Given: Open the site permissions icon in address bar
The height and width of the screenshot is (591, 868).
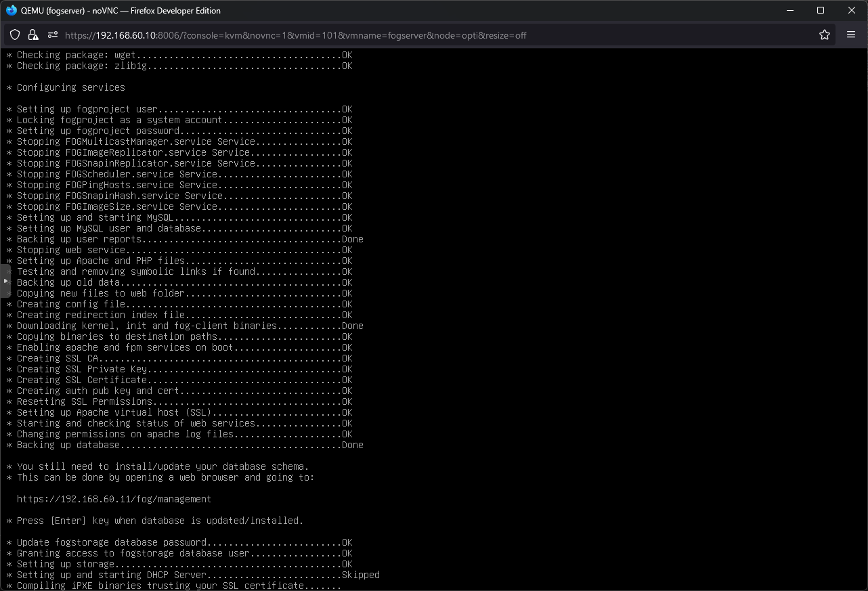Looking at the screenshot, I should (x=51, y=35).
